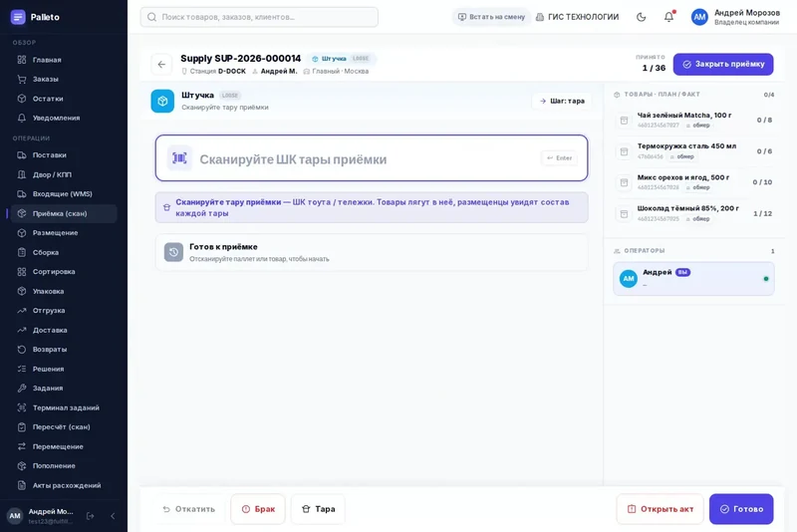Viewport: 797px width, 532px height.
Task: Click the Сборка sidebar icon
Action: pos(21,252)
